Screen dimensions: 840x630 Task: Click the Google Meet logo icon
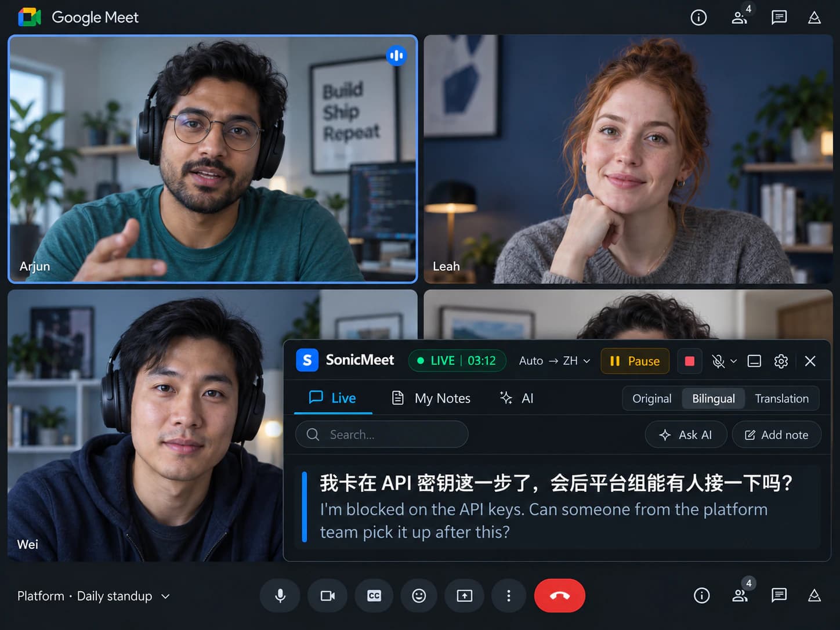tap(30, 17)
